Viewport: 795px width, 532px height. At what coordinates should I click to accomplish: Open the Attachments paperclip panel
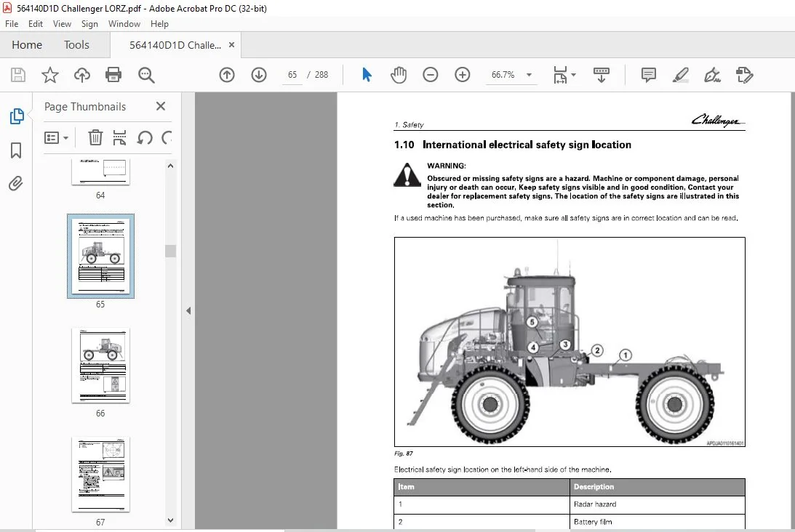click(16, 183)
